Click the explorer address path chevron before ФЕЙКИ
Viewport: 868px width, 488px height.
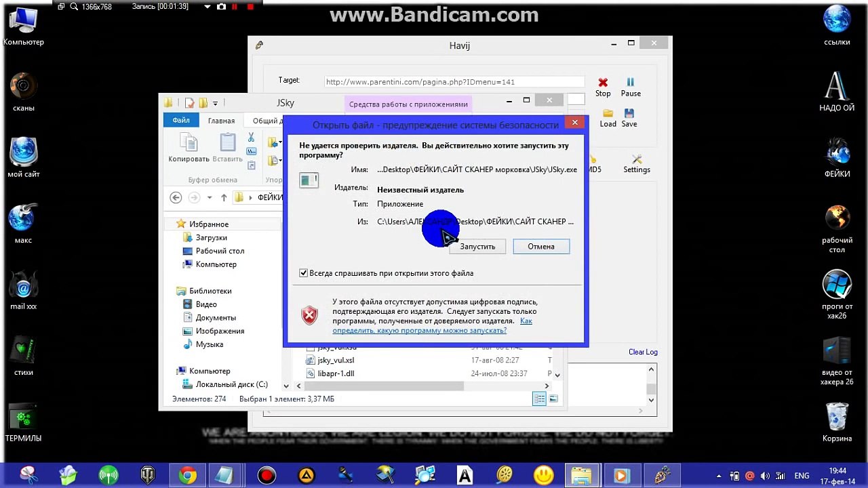(x=250, y=198)
